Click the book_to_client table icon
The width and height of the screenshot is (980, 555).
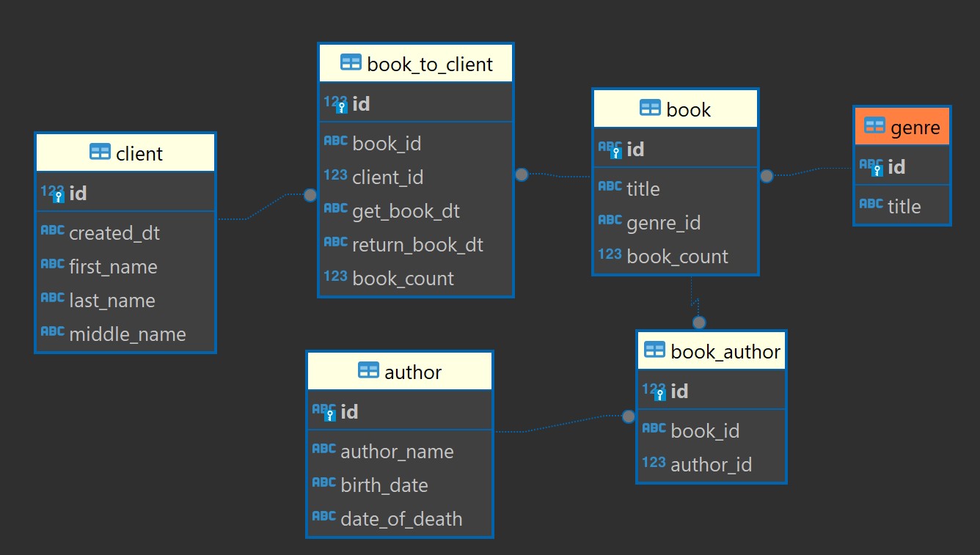point(351,63)
